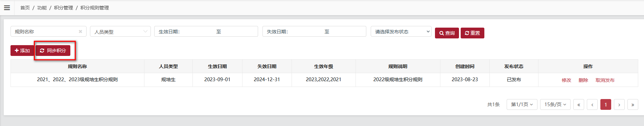644x126 pixels.
Task: Select the 已发布 status cell
Action: 514,80
